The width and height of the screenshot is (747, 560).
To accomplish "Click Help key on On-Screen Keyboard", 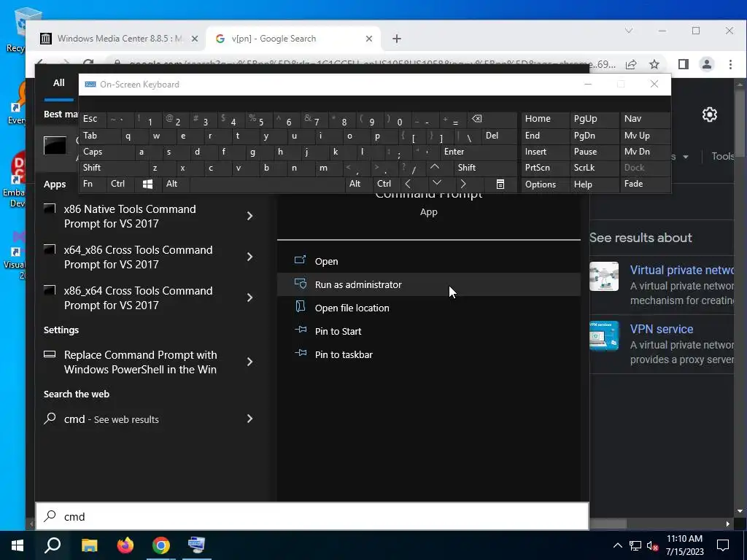I will click(595, 184).
